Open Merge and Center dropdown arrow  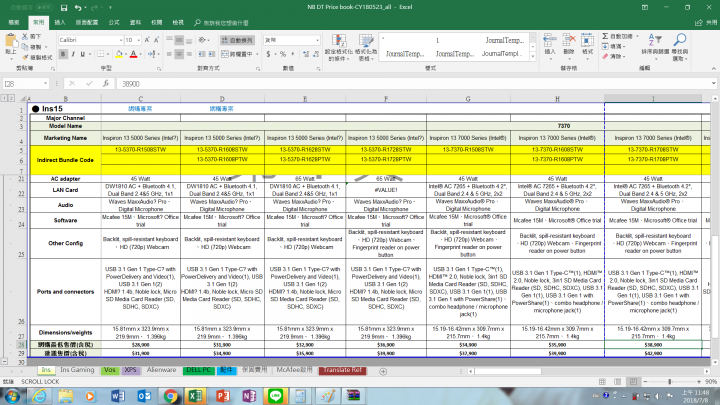tap(257, 54)
